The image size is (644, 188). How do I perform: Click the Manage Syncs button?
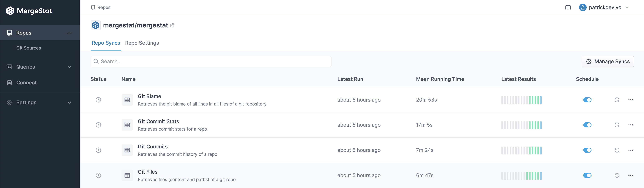click(608, 61)
